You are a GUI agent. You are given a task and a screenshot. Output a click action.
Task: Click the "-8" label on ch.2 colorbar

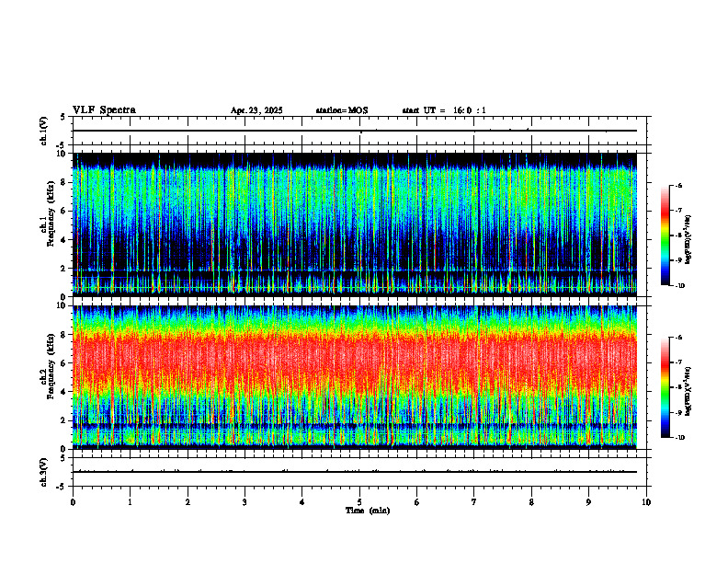tap(679, 387)
